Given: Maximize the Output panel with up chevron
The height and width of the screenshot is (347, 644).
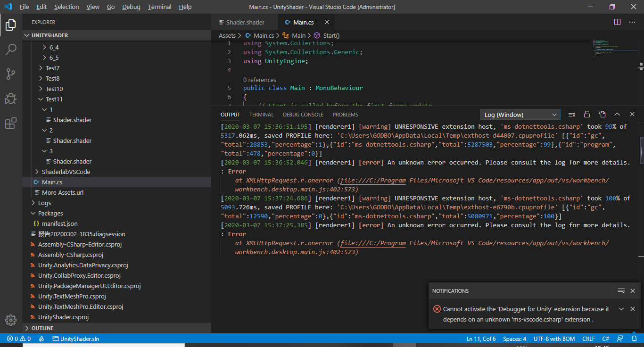Looking at the screenshot, I should click(617, 114).
